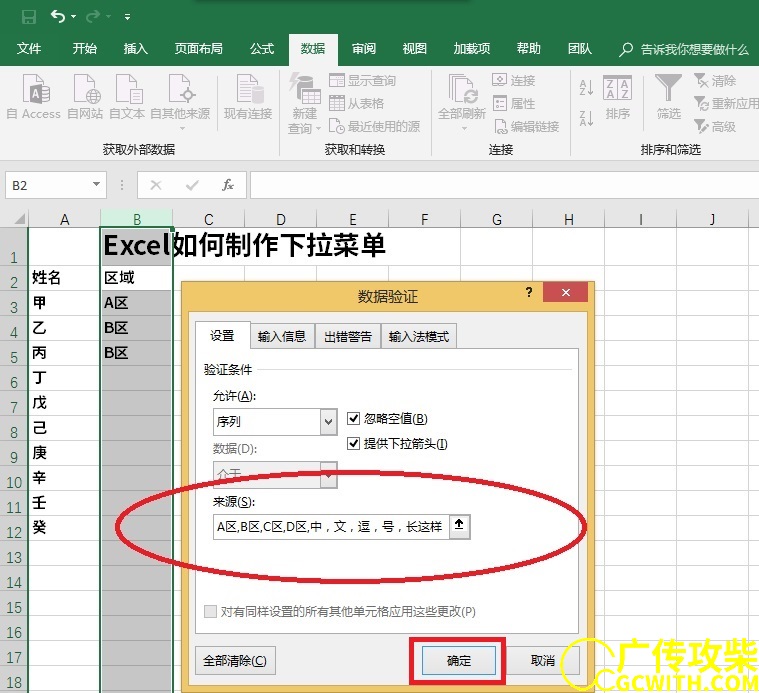Open Customize Quick Access Toolbar dropdown
This screenshot has height=693, width=759.
pyautogui.click(x=127, y=17)
